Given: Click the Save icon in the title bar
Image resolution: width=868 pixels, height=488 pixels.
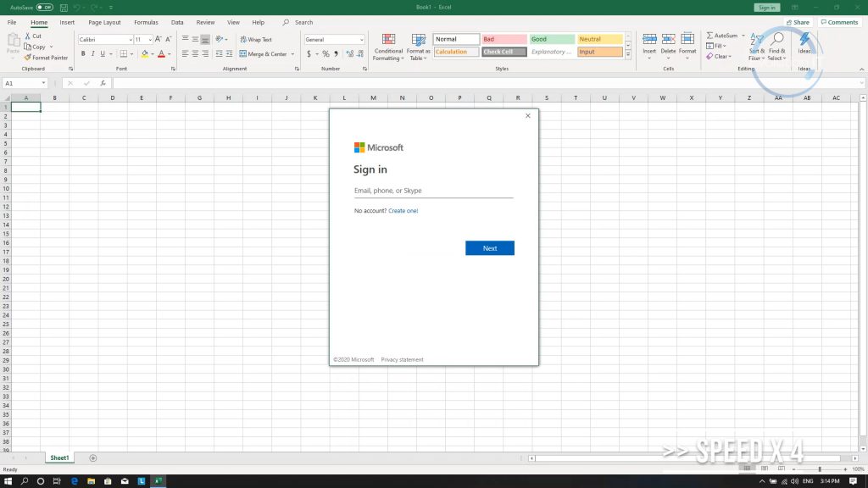Looking at the screenshot, I should pyautogui.click(x=64, y=8).
